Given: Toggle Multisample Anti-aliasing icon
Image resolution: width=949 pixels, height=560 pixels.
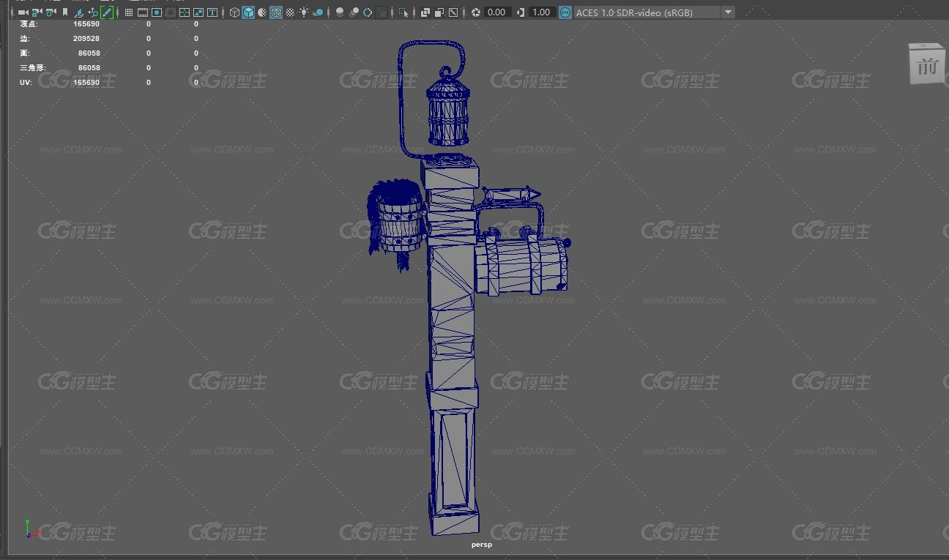Looking at the screenshot, I should click(368, 12).
